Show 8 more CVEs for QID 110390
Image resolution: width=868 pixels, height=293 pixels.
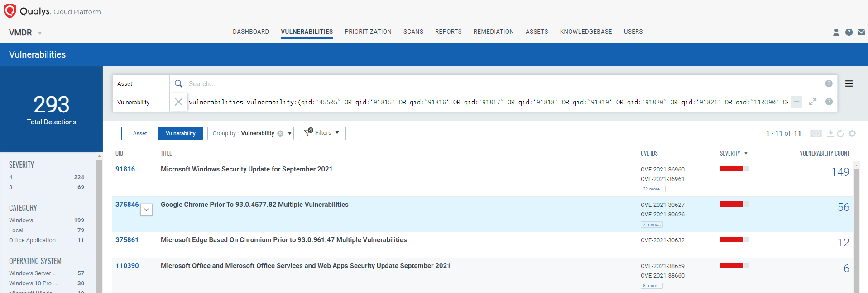coord(652,286)
